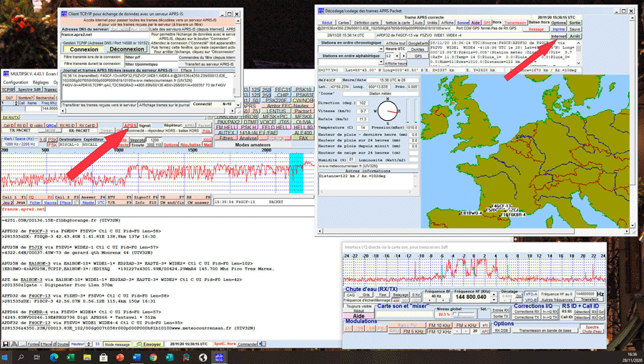The width and height of the screenshot is (644, 364).
Task: Select the Spectre SdR tab button
Action: (29, 89)
